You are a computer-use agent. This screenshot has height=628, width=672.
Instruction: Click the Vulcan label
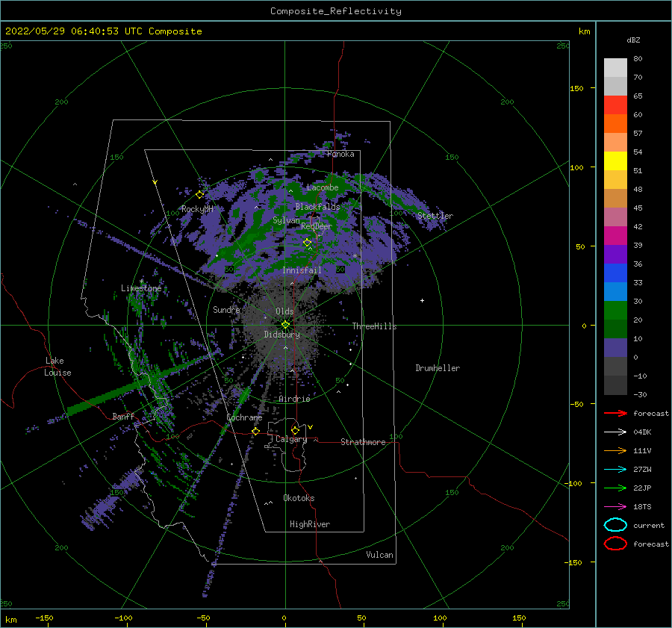click(x=379, y=555)
